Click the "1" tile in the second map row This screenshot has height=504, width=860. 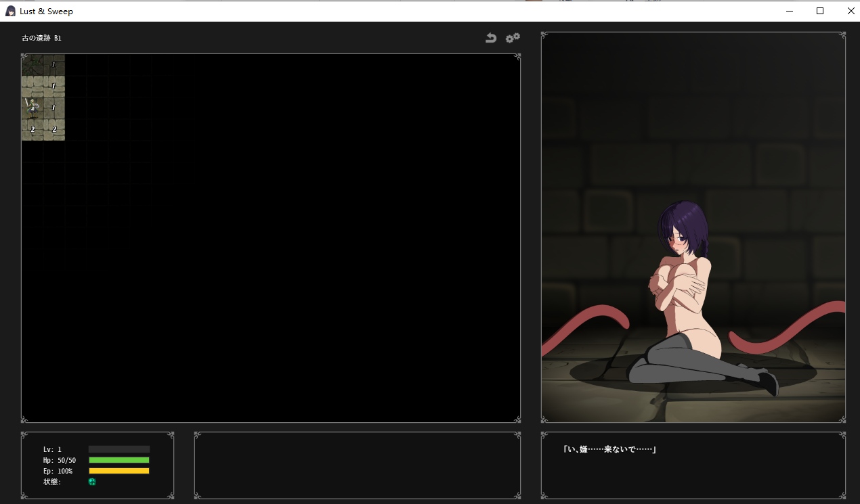click(x=54, y=87)
